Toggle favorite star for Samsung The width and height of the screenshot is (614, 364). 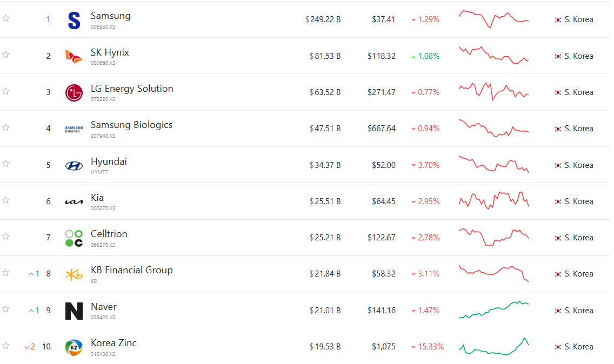click(6, 18)
